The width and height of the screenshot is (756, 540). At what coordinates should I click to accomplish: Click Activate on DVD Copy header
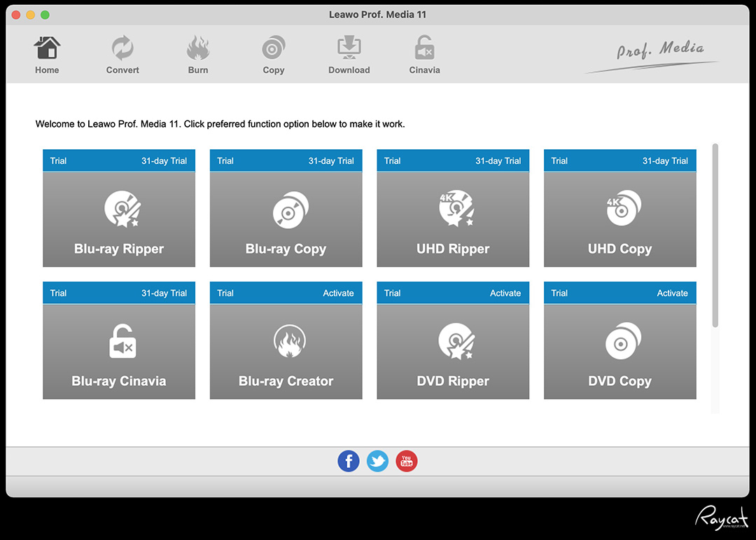[x=672, y=293]
